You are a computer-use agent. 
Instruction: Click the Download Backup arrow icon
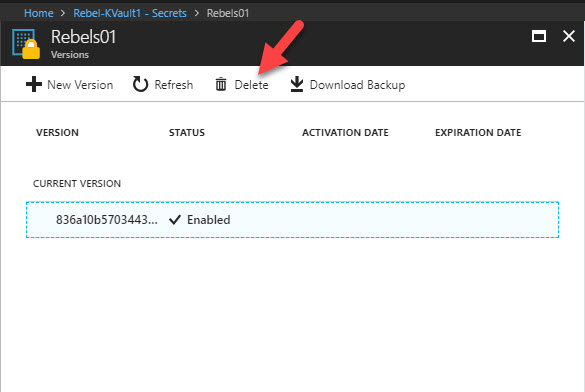[297, 84]
